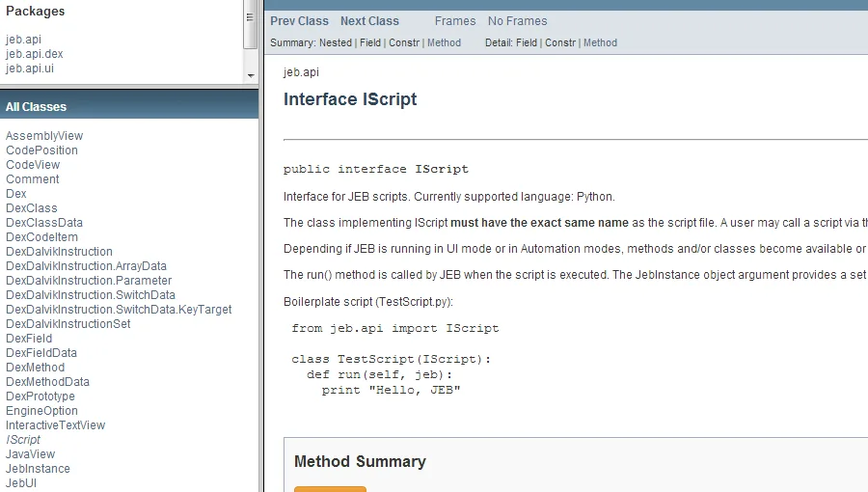The width and height of the screenshot is (868, 492).
Task: Click the 'public interface IScript' declaration text
Action: click(x=376, y=169)
